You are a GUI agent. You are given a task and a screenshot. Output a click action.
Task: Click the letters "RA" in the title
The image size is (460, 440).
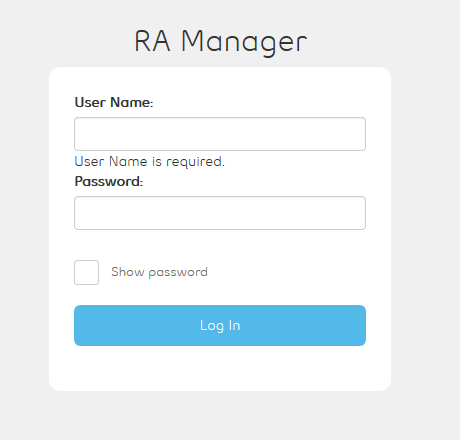click(152, 41)
